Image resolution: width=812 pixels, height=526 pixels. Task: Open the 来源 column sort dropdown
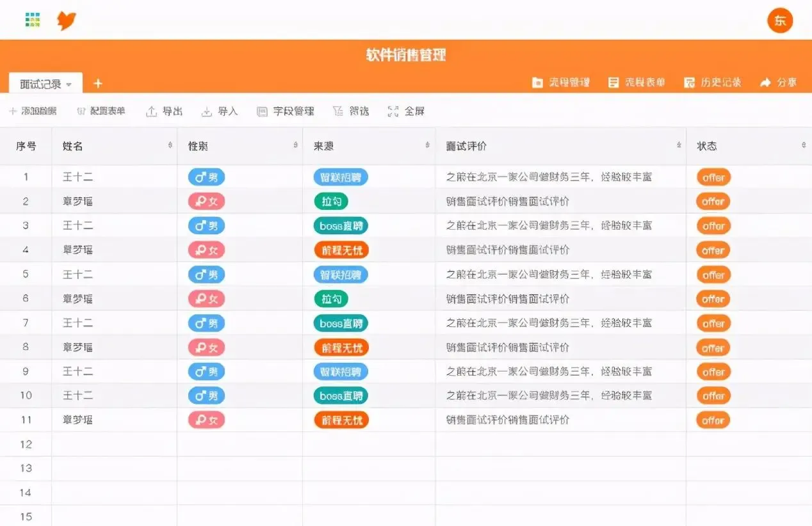click(x=426, y=145)
